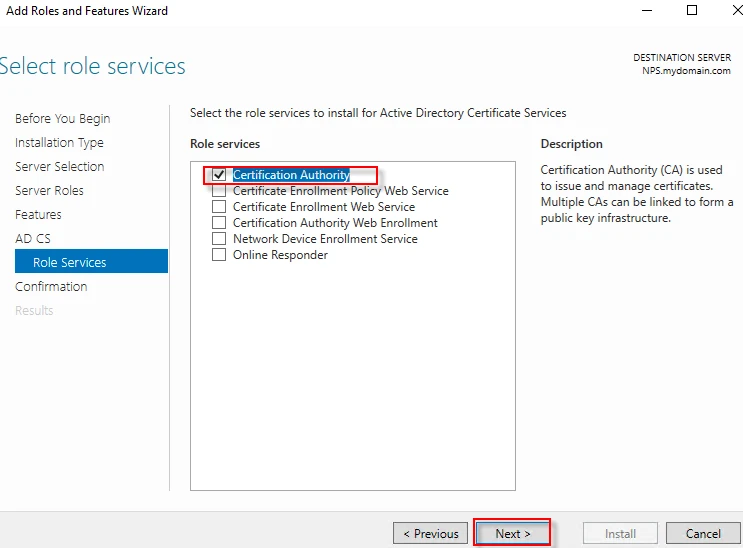Open the Before You Begin step

click(62, 119)
